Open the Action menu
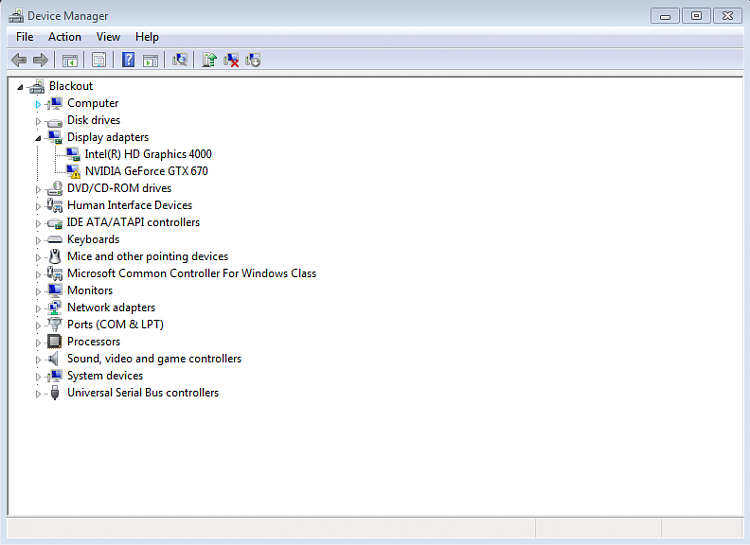 pos(65,37)
